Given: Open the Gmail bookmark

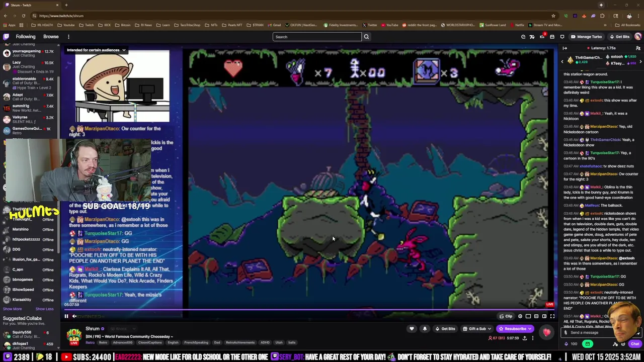Looking at the screenshot, I should pyautogui.click(x=274, y=25).
